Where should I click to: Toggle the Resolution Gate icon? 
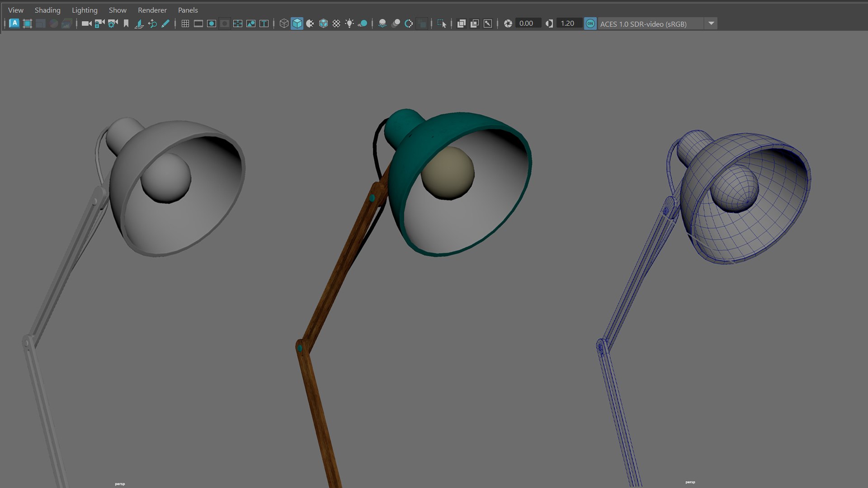pos(212,23)
